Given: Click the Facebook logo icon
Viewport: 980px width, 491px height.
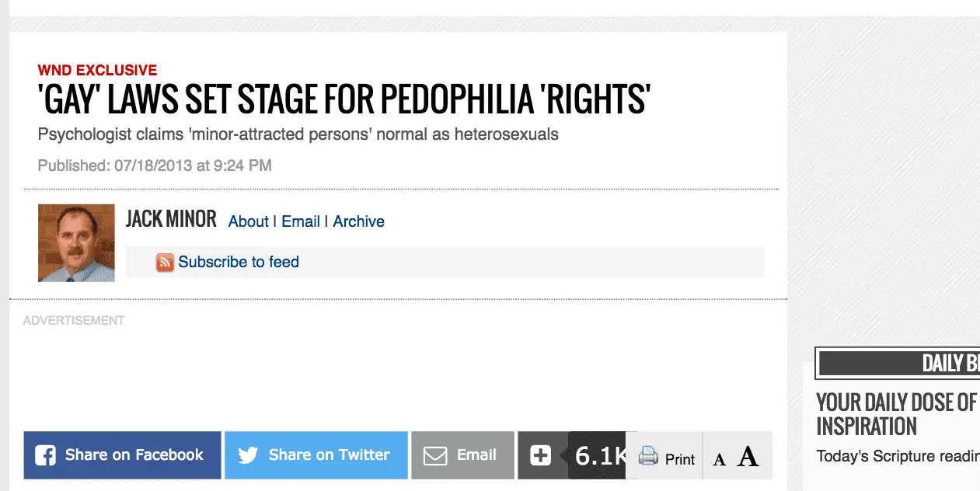Looking at the screenshot, I should click(x=46, y=455).
